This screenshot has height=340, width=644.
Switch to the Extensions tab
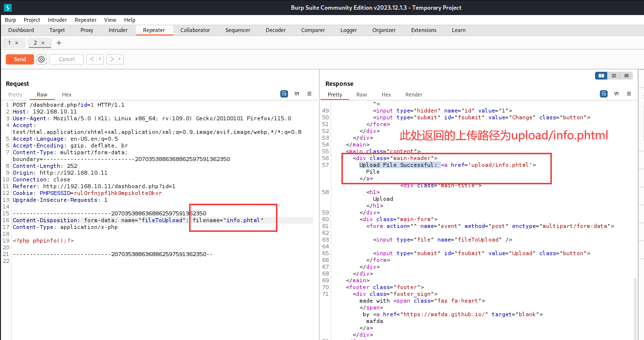(x=424, y=30)
